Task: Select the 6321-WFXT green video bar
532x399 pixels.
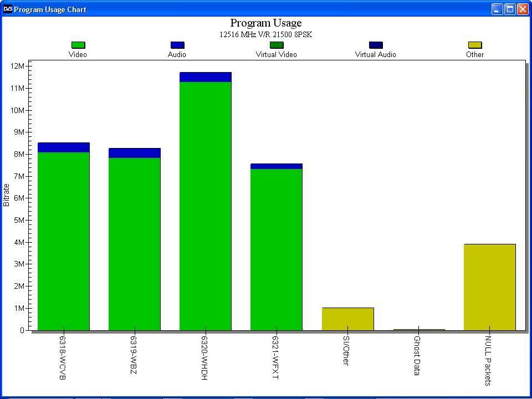Action: click(x=276, y=249)
